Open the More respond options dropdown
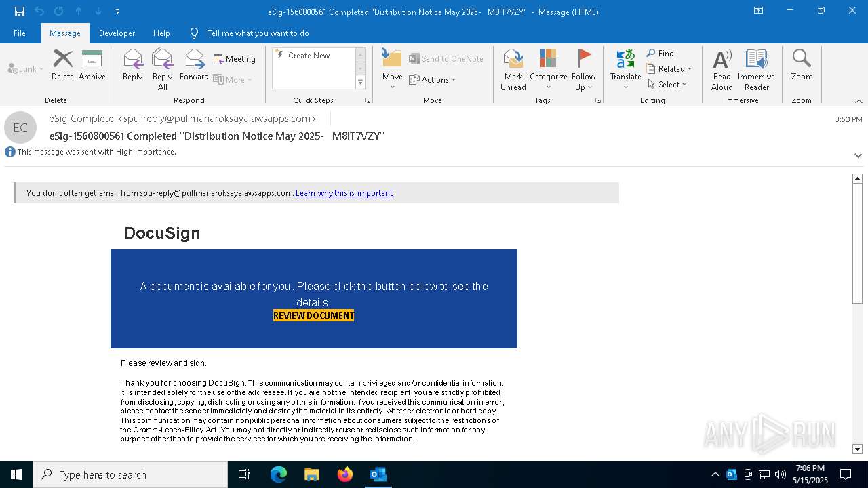This screenshot has height=488, width=868. pos(233,79)
